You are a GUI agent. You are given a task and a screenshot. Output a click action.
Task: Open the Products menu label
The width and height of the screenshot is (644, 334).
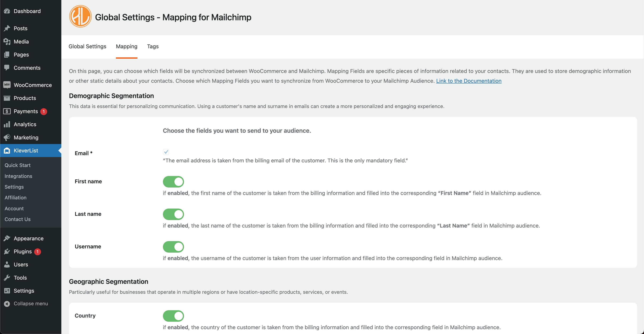click(25, 98)
